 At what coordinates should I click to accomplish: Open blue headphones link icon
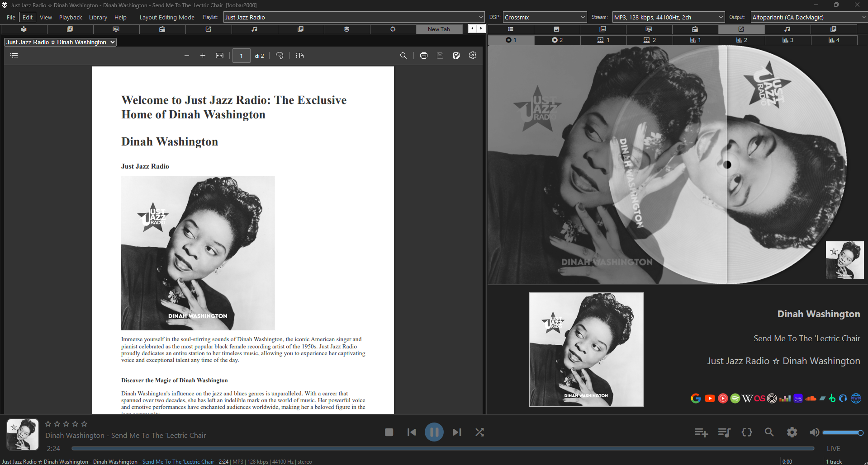(x=843, y=399)
